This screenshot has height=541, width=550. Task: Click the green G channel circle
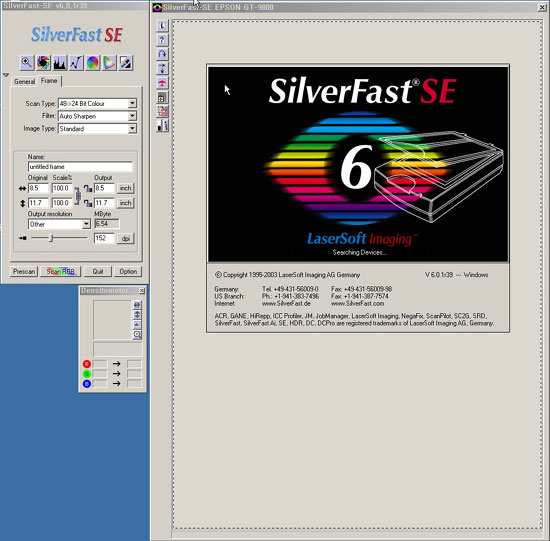pyautogui.click(x=87, y=374)
